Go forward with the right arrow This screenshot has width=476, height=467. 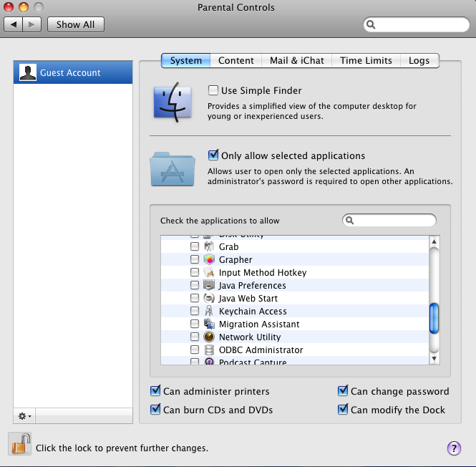tap(31, 24)
